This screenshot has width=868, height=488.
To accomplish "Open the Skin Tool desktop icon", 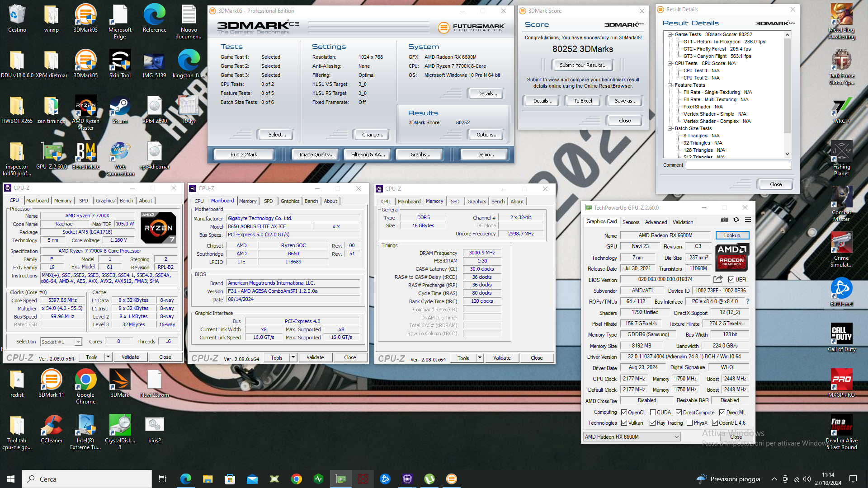I will [120, 64].
